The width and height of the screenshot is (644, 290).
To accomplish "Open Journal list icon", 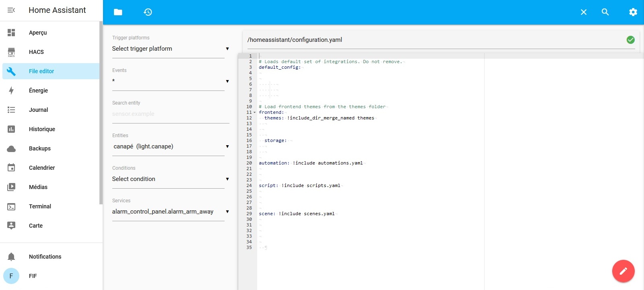I will 11,110.
